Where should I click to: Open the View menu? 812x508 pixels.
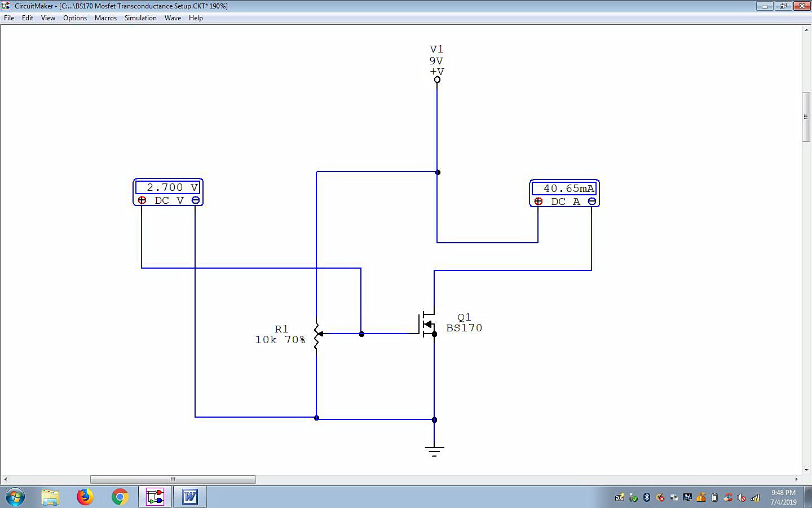[x=48, y=18]
